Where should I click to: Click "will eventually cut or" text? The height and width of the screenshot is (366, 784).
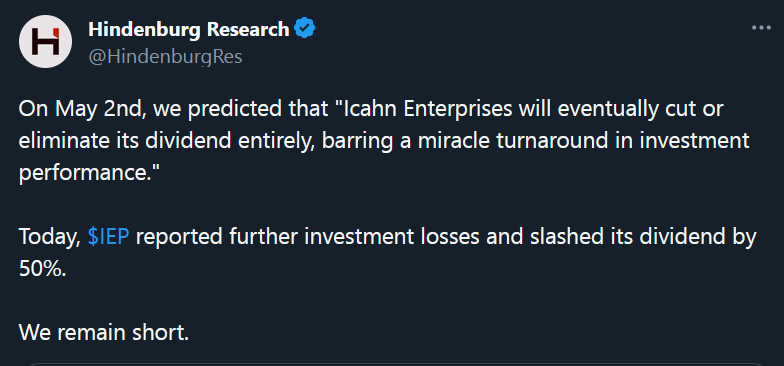click(x=621, y=110)
